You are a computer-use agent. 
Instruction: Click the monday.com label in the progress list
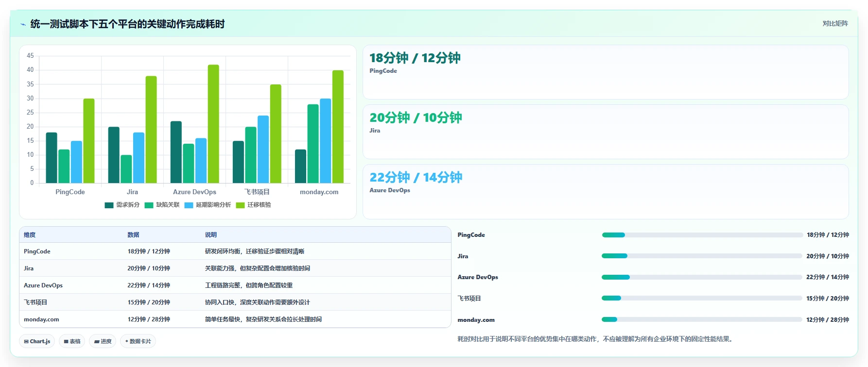tap(476, 320)
